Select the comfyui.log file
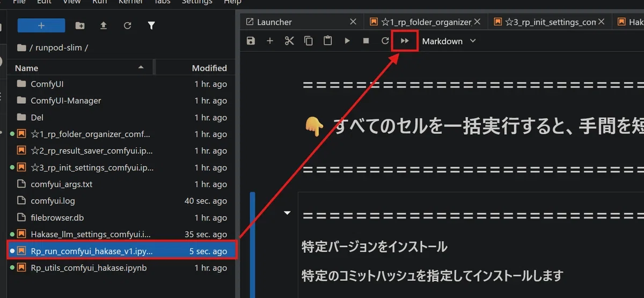644x298 pixels. [121, 201]
